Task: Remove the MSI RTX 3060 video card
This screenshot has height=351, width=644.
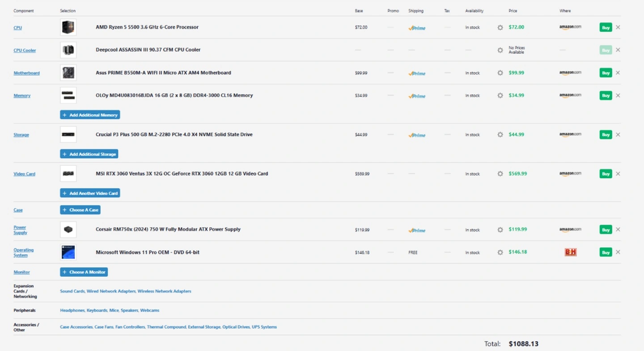Action: 618,174
